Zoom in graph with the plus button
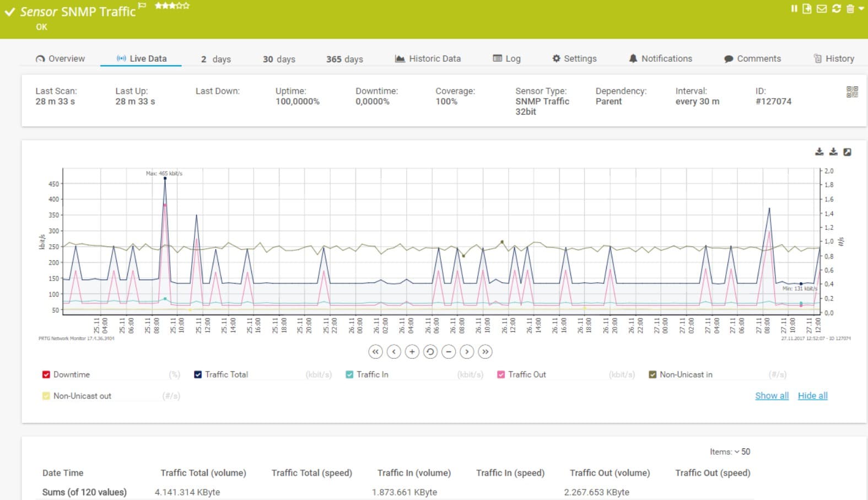The height and width of the screenshot is (500, 868). tap(412, 352)
